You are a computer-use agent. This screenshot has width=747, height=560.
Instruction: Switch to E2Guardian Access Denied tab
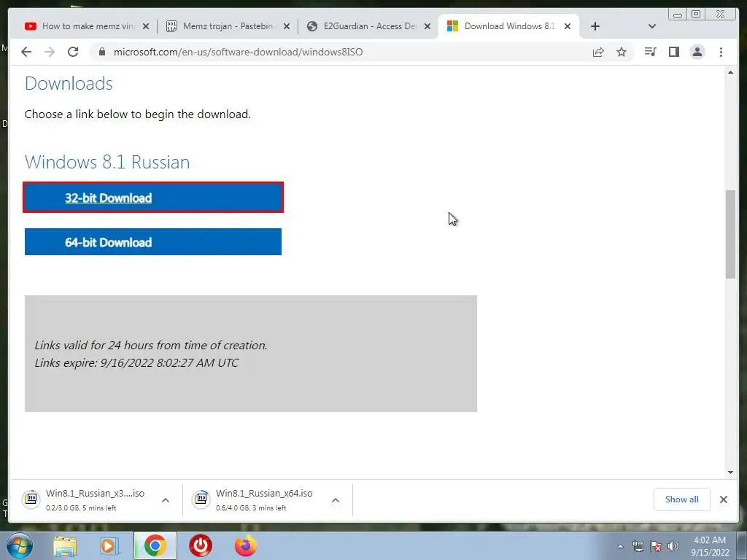click(x=368, y=26)
